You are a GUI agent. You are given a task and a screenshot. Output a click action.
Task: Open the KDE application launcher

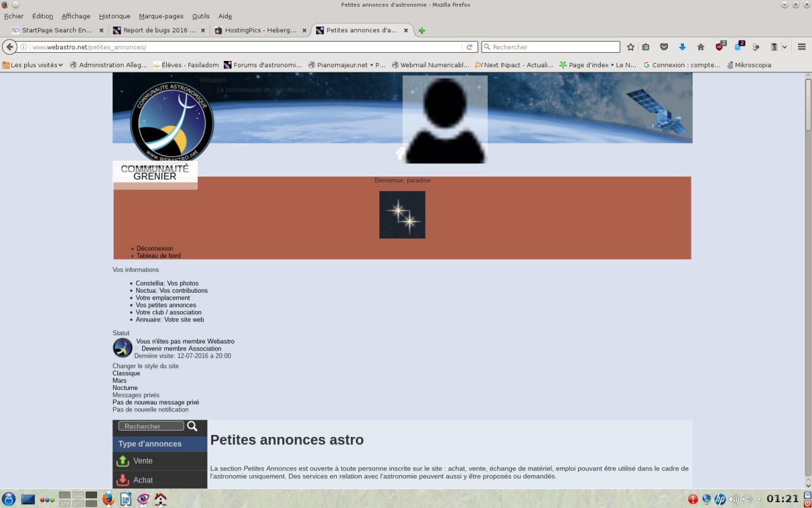pyautogui.click(x=9, y=499)
